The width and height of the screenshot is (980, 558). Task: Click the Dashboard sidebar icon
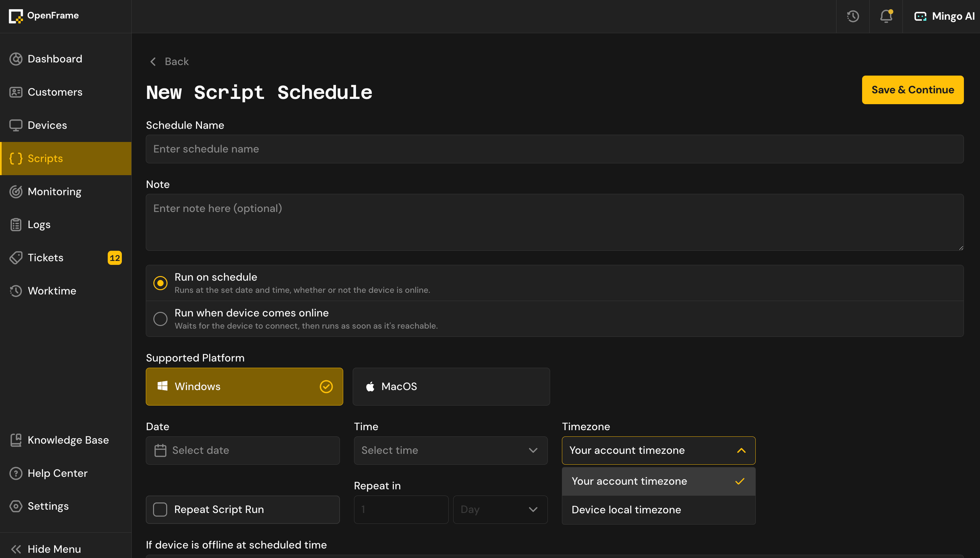(16, 59)
